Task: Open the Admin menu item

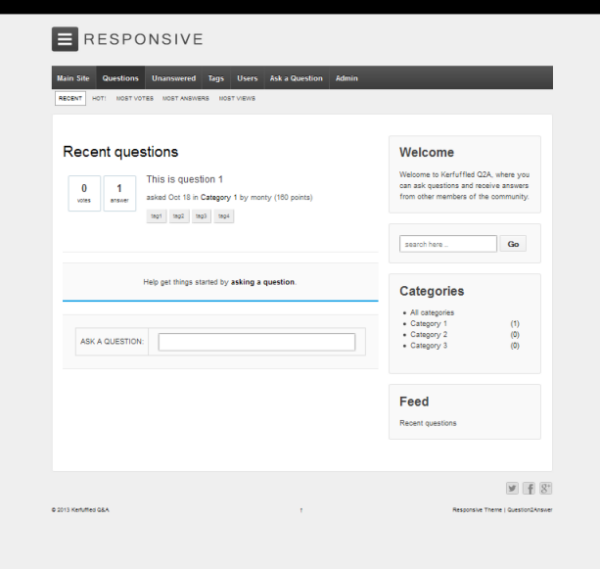Action: coord(346,78)
